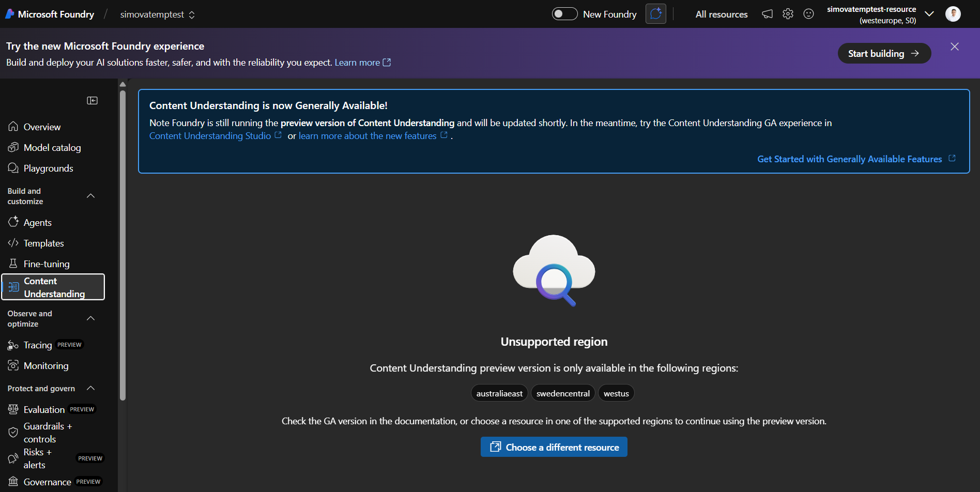Open the settings gear icon
The height and width of the screenshot is (492, 980).
[x=788, y=14]
